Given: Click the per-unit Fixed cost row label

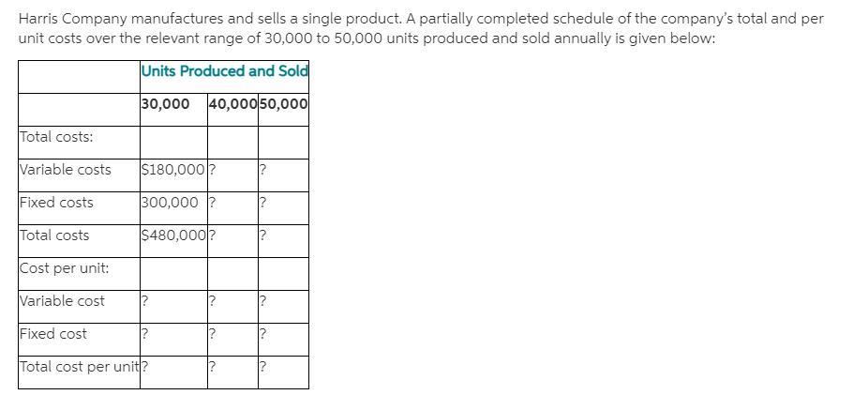Looking at the screenshot, I should [53, 334].
